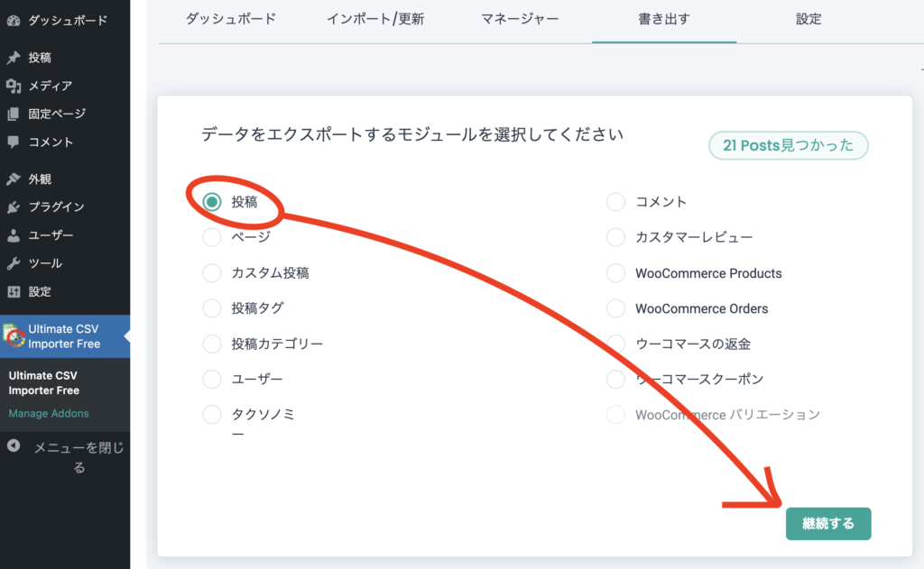Click the wrench icon beside ツール
The image size is (924, 569).
click(14, 263)
